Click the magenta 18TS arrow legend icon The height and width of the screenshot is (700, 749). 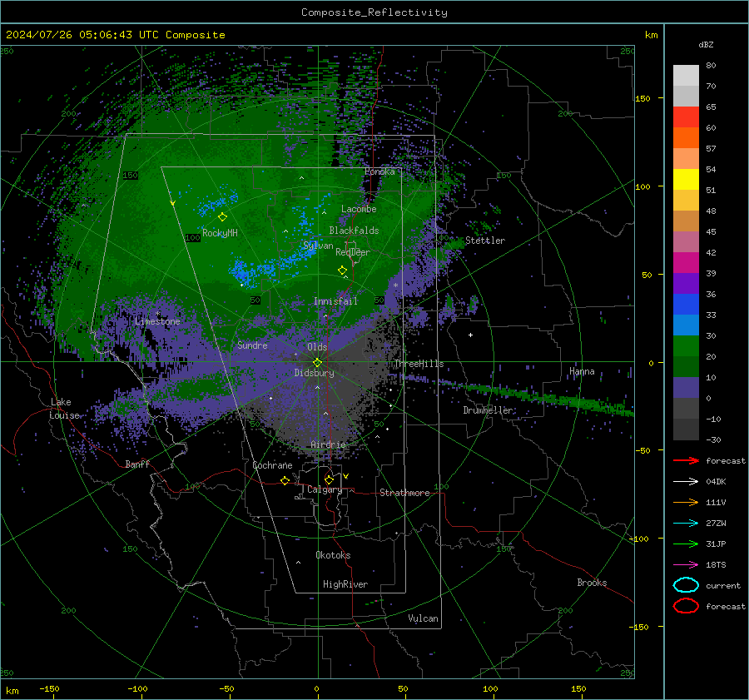pos(686,564)
